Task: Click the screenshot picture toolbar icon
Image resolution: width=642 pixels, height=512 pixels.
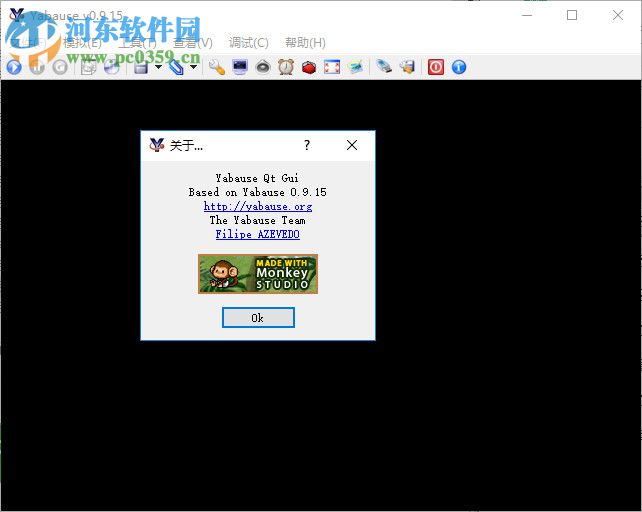Action: coord(355,67)
